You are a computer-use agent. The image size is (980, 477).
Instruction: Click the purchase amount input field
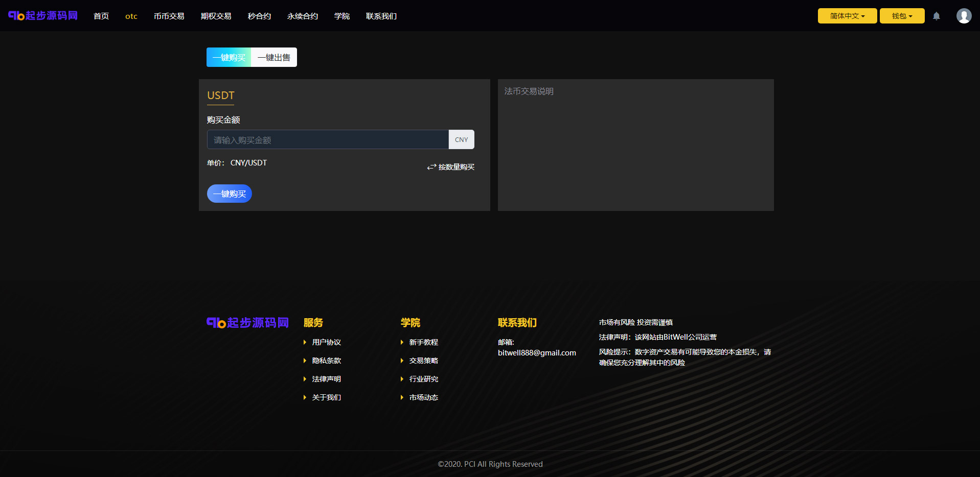pos(328,140)
